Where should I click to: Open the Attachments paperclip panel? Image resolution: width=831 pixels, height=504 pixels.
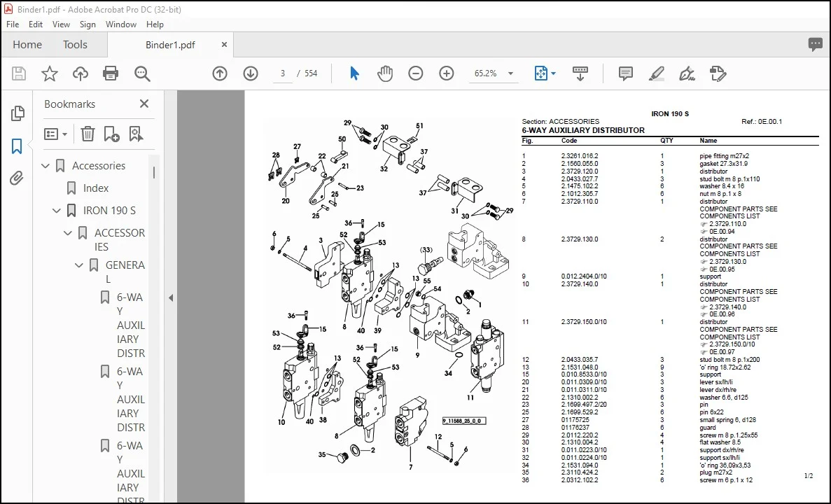17,178
